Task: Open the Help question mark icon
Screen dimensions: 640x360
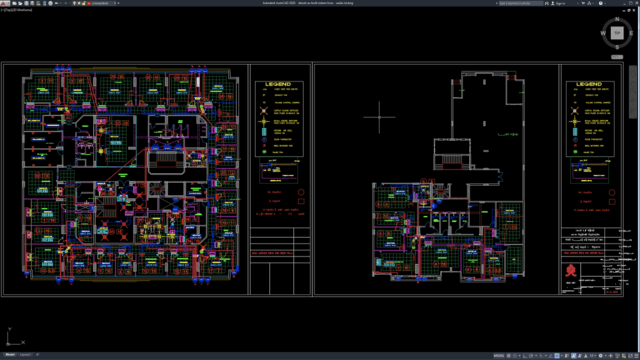Action: coord(601,3)
